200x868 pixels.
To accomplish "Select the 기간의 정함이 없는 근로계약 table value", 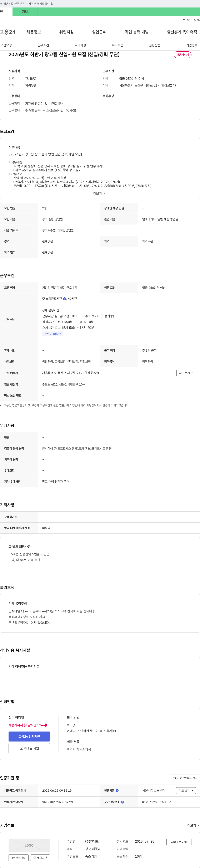I will click(60, 288).
